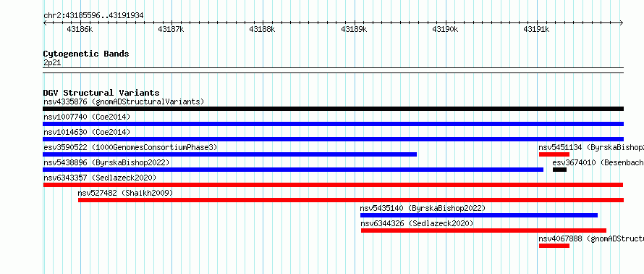Viewport: 644px width, 274px height.
Task: Click the nsv4335876 gnomAD black variant bar
Action: [x=333, y=109]
